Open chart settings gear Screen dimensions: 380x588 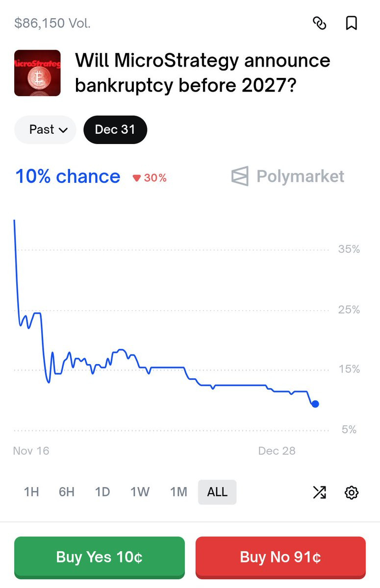click(352, 492)
